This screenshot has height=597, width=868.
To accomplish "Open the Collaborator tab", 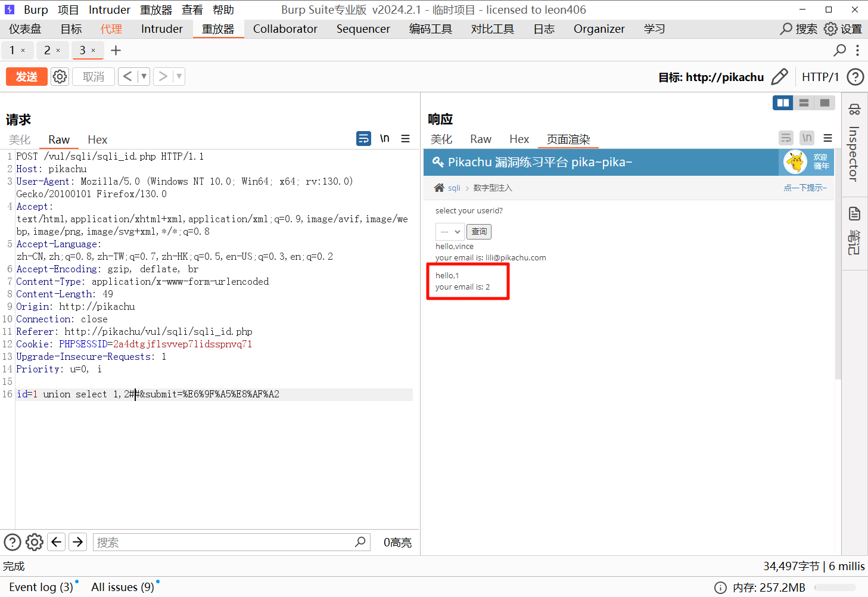I will pos(285,29).
